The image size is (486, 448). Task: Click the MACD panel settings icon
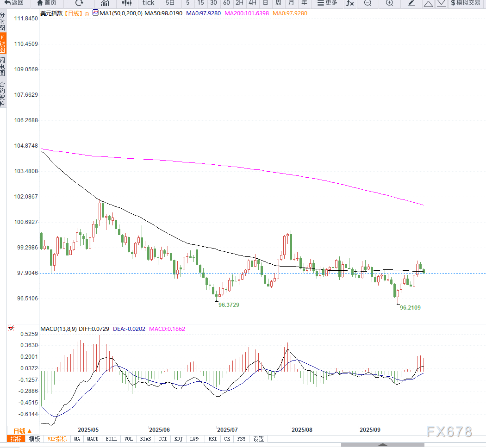pyautogui.click(x=11, y=328)
